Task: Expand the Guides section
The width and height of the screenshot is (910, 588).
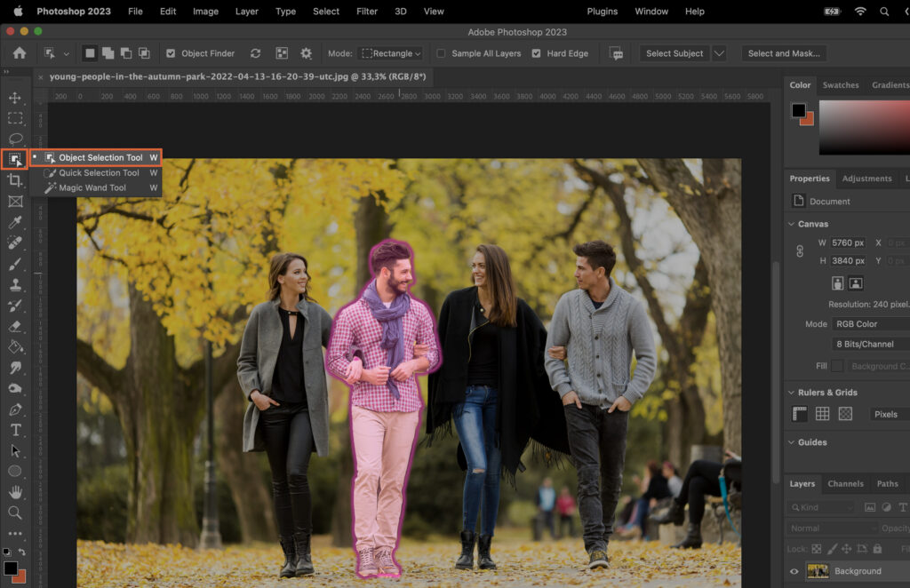Action: pyautogui.click(x=792, y=442)
